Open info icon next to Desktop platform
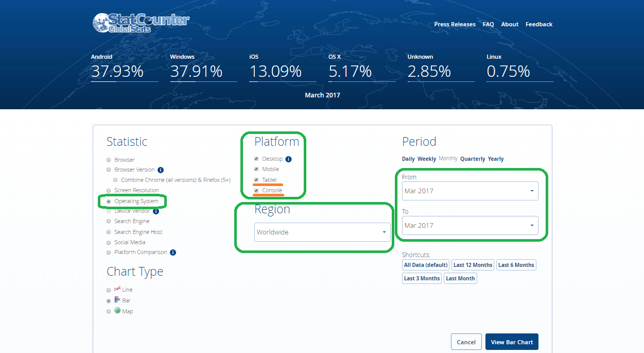The width and height of the screenshot is (644, 353). pos(288,159)
